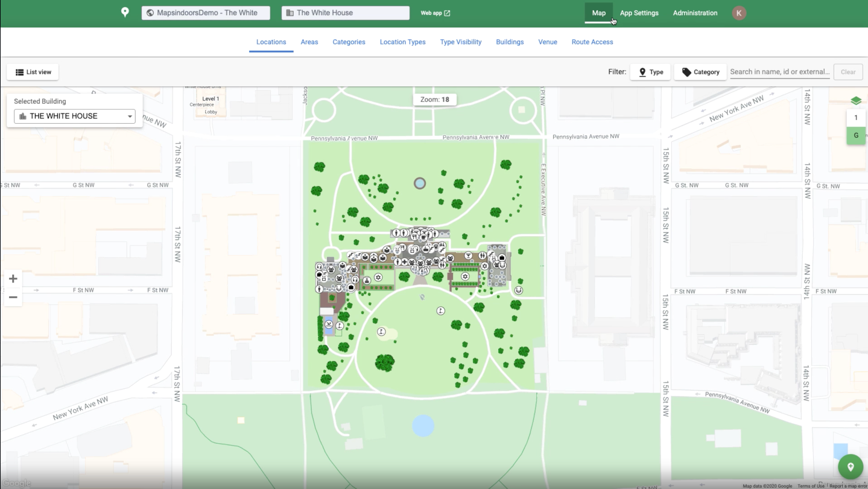Open the MapsindoorsDemo solution selector
This screenshot has height=489, width=868.
coord(206,13)
